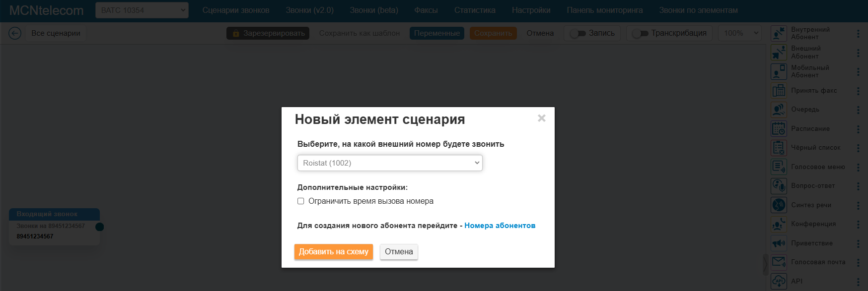This screenshot has height=291, width=868.
Task: Click the Вопрос-ответ icon
Action: (779, 186)
